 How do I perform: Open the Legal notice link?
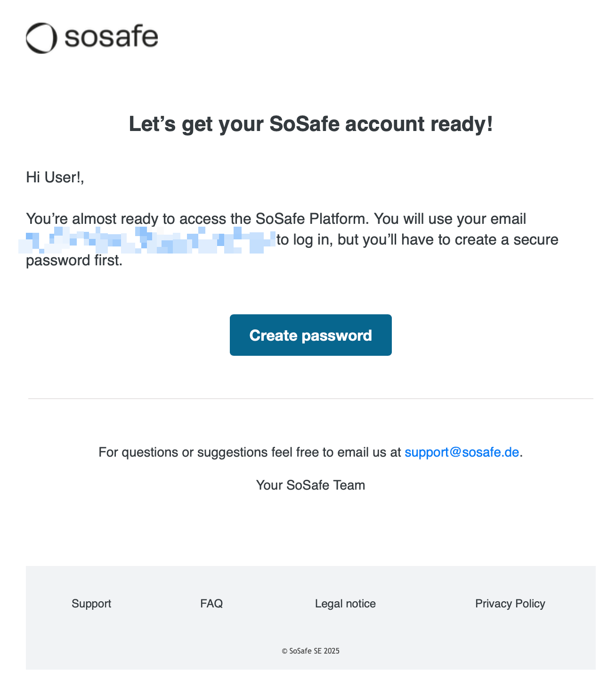pos(345,604)
